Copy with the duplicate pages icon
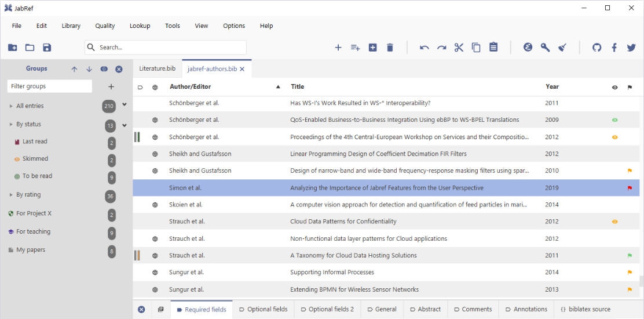This screenshot has width=644, height=319. (x=476, y=48)
